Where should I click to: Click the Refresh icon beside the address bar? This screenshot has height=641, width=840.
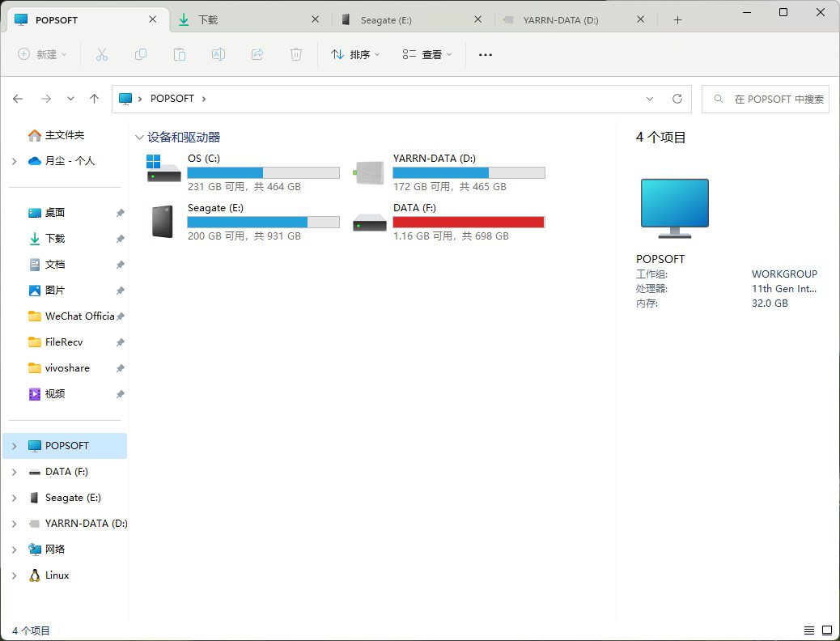[x=677, y=99]
